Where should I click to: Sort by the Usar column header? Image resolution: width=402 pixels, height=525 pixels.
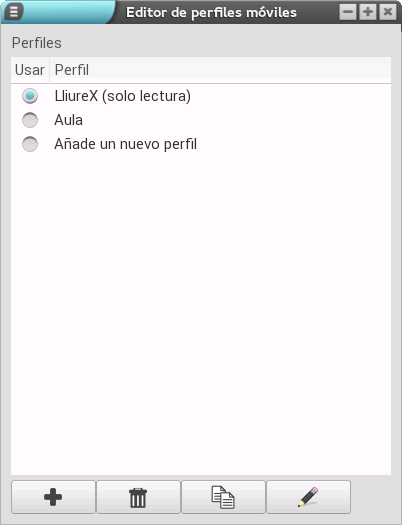(30, 70)
